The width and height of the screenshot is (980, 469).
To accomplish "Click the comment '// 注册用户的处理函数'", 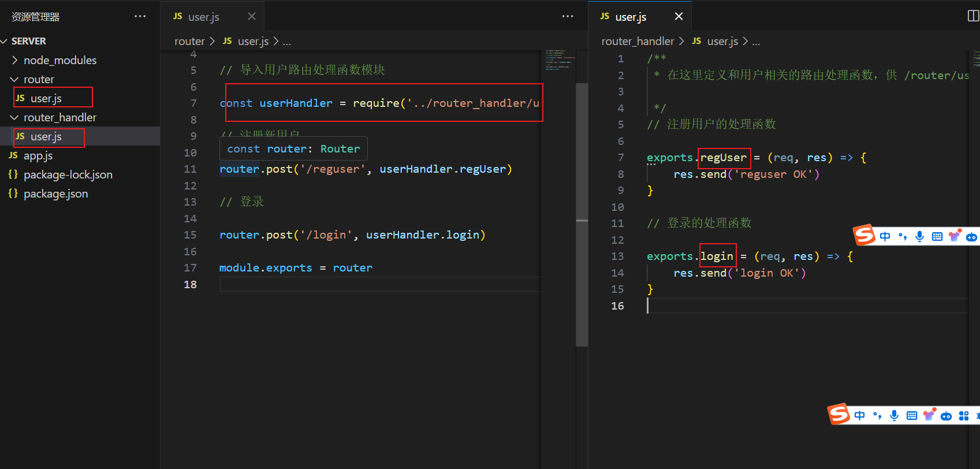I will (x=711, y=124).
